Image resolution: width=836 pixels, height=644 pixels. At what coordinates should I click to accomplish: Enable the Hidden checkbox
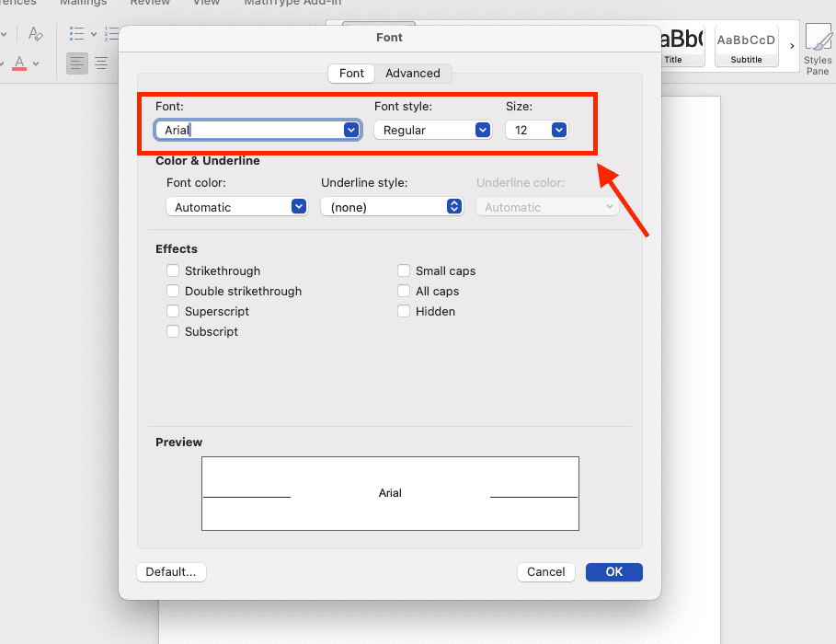click(404, 311)
